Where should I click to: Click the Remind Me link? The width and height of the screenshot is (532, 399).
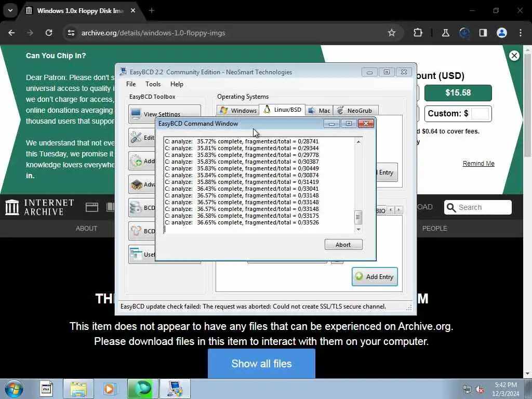(x=478, y=164)
